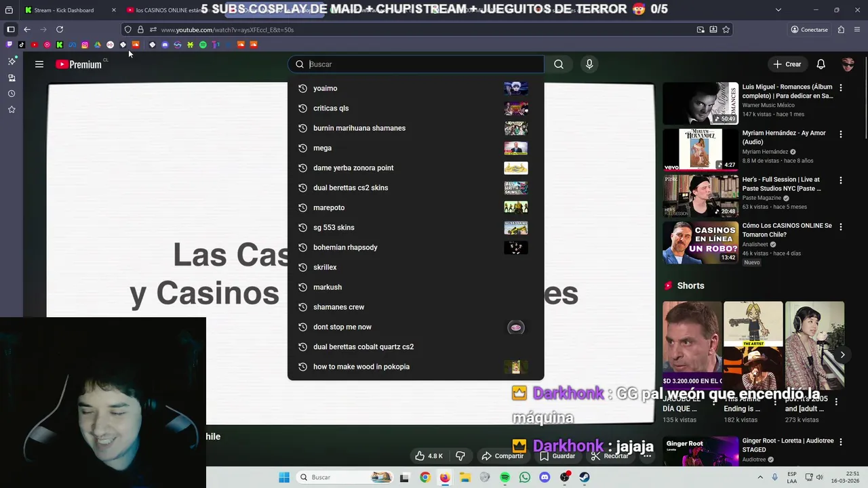Open WhatsApp from the Windows taskbar
The width and height of the screenshot is (868, 488).
524,477
